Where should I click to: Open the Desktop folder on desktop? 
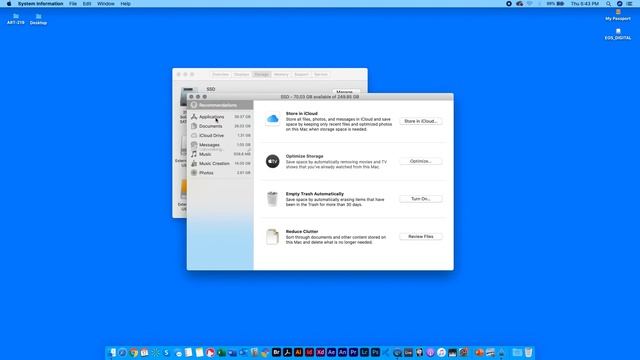point(38,19)
